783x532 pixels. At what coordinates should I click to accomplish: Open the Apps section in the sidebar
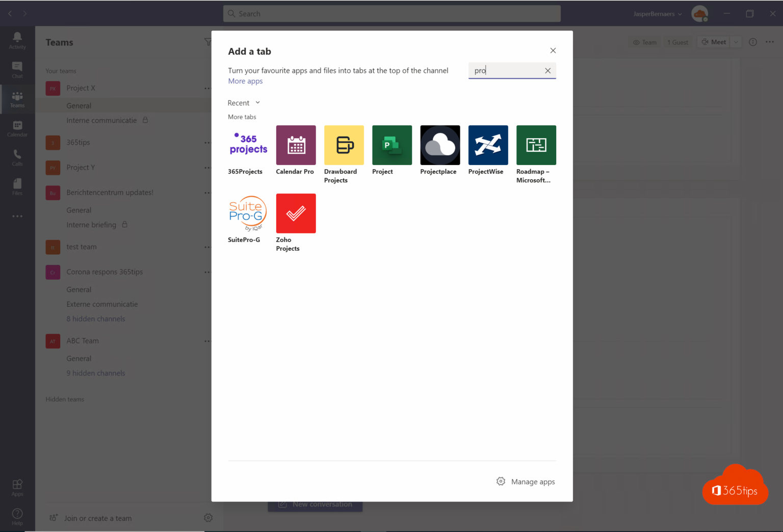tap(17, 487)
